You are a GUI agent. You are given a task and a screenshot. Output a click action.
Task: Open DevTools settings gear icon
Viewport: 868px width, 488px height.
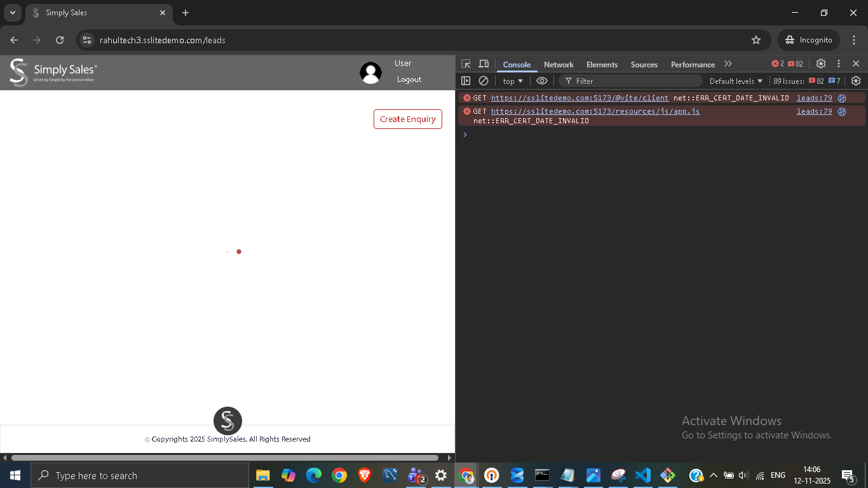click(821, 64)
